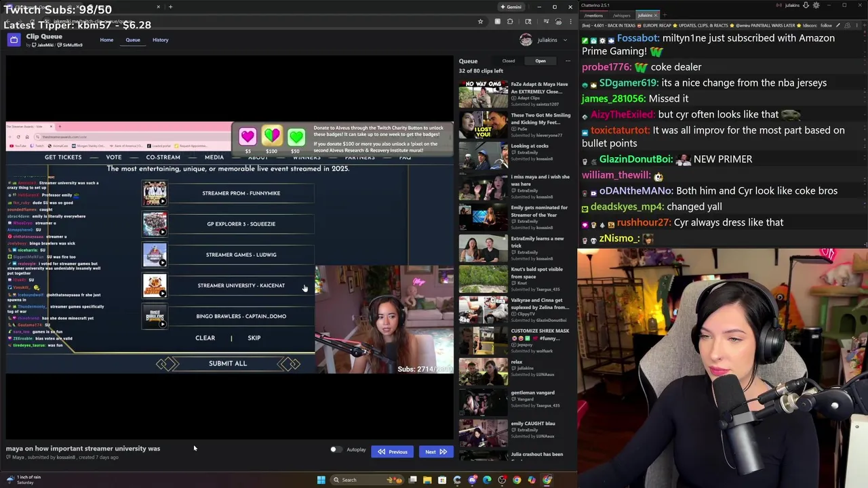Viewport: 868px width, 488px height.
Task: Set the queue to Open
Action: 540,61
